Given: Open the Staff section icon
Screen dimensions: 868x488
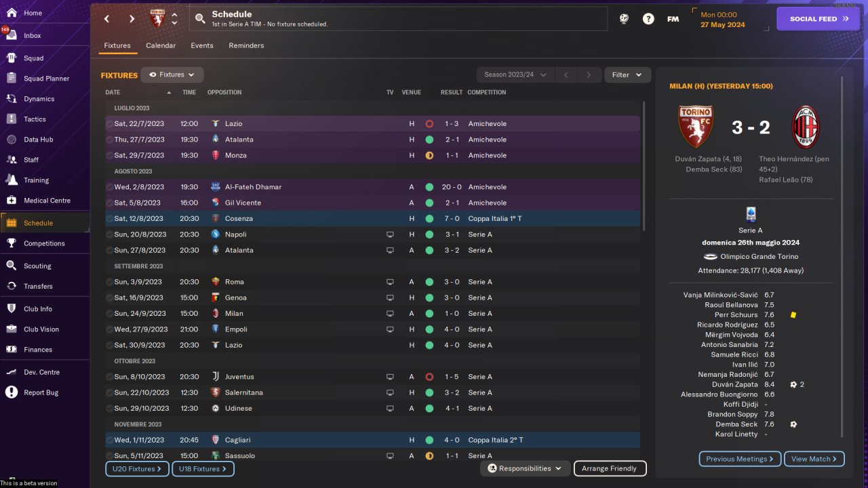Looking at the screenshot, I should tap(12, 160).
